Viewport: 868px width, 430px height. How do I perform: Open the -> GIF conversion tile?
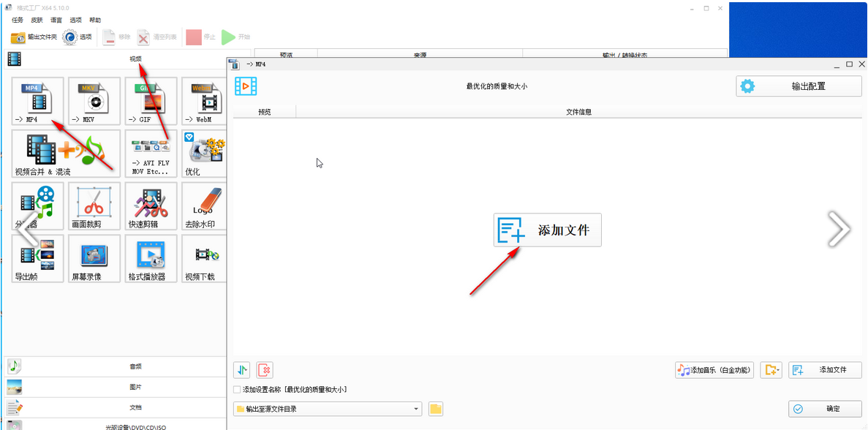coord(151,101)
